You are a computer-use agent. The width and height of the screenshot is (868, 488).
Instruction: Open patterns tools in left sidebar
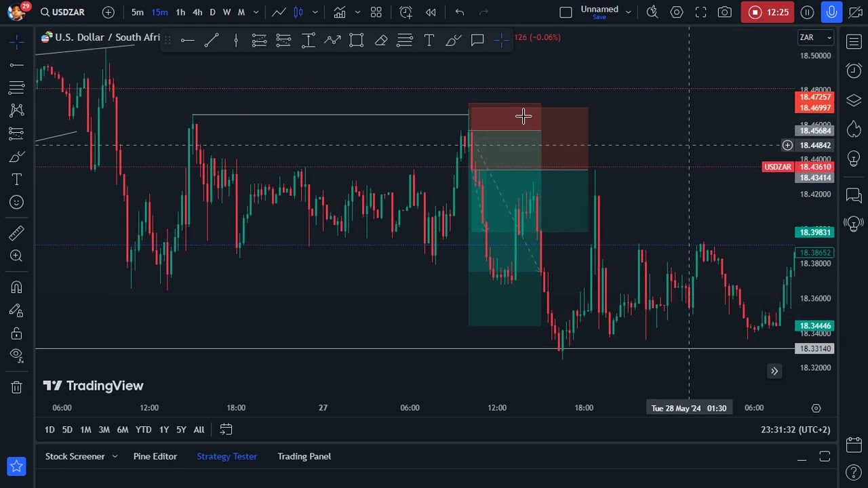click(x=17, y=110)
